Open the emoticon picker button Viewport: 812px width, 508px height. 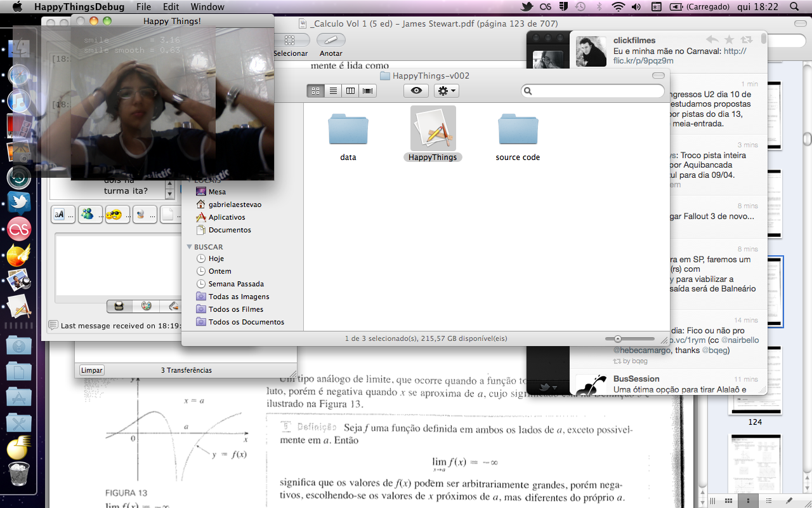coord(117,215)
